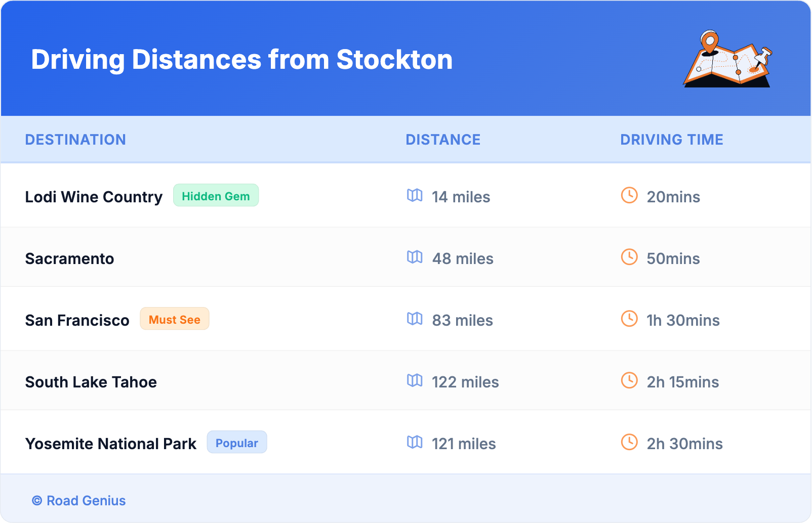Click the map icon beside 48 miles
The height and width of the screenshot is (523, 812).
coord(415,257)
